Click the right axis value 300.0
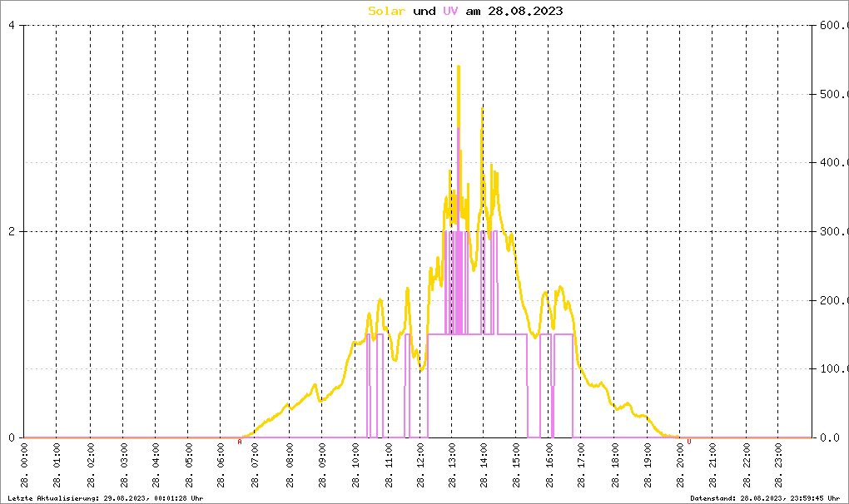 (832, 231)
